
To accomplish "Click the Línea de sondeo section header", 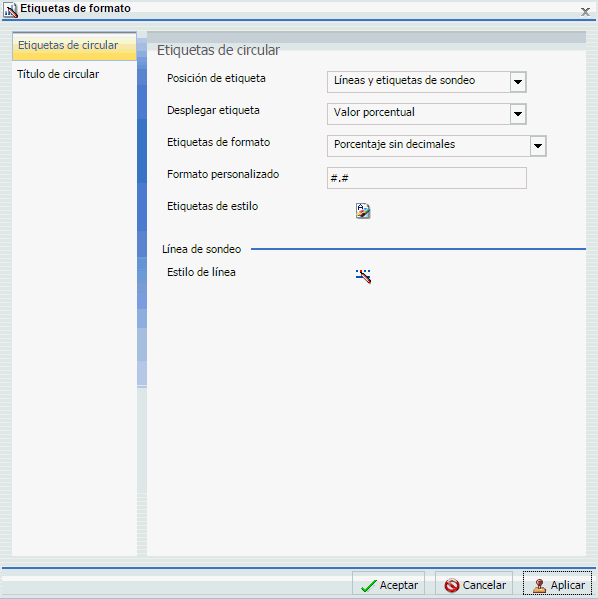I will 201,249.
